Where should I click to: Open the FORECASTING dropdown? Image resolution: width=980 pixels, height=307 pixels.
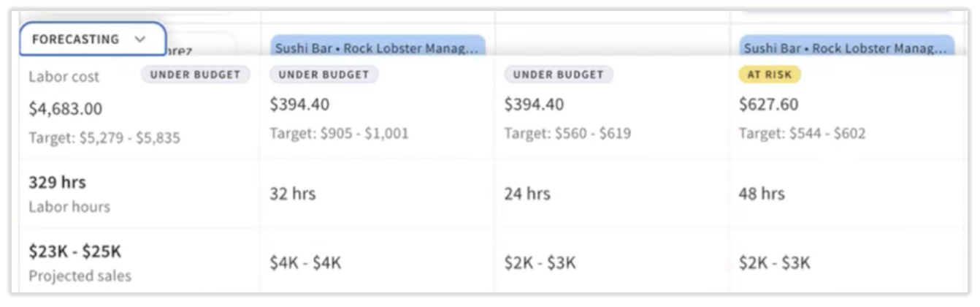[92, 39]
